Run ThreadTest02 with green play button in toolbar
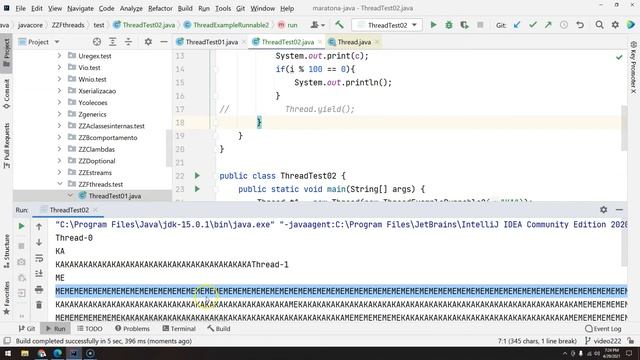Image resolution: width=640 pixels, height=360 pixels. tap(433, 25)
